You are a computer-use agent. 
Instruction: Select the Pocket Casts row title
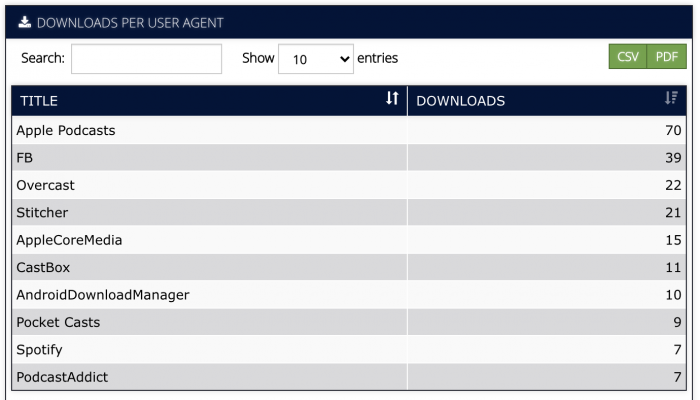click(58, 322)
